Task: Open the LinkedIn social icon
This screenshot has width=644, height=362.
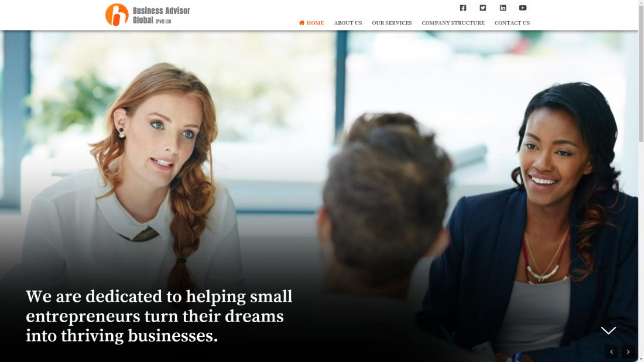Action: (503, 8)
